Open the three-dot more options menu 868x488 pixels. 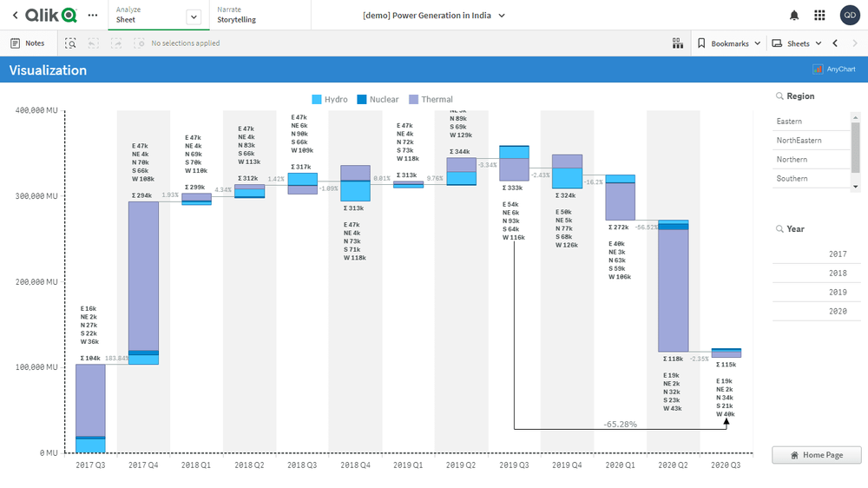click(93, 15)
